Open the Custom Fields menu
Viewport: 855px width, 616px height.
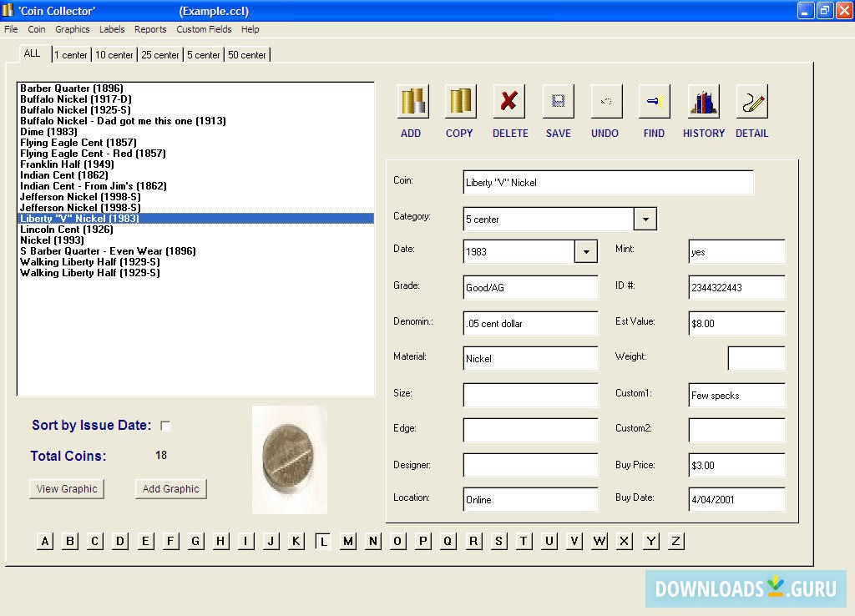point(204,29)
